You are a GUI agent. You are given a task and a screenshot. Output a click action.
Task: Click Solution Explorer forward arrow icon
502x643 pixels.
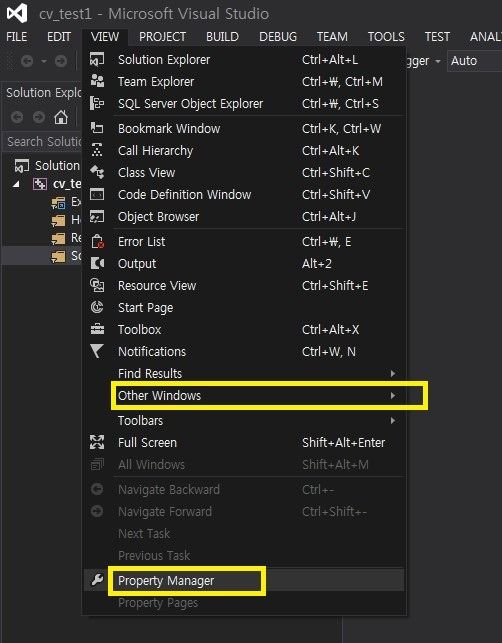click(x=39, y=118)
